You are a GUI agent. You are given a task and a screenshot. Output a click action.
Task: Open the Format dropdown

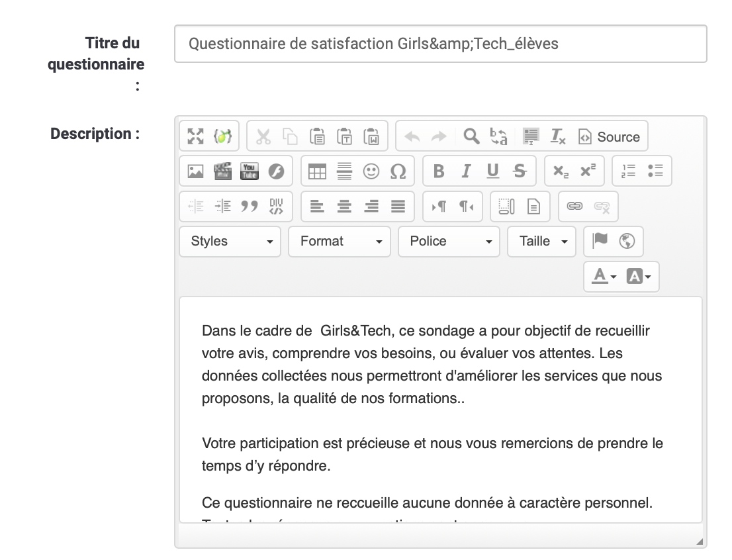pyautogui.click(x=340, y=242)
